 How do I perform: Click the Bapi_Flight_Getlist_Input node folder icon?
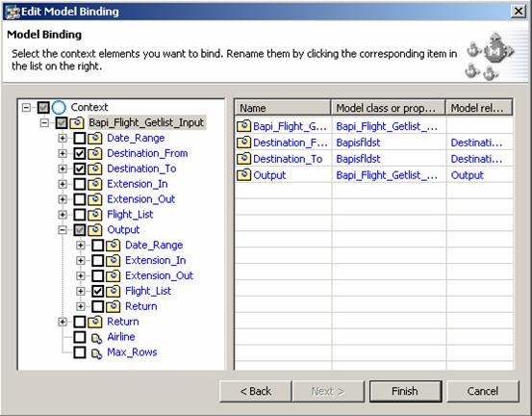click(x=77, y=122)
